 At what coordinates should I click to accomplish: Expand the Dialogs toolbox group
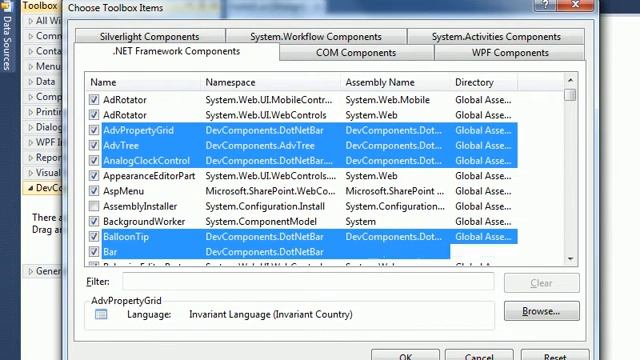pos(31,127)
